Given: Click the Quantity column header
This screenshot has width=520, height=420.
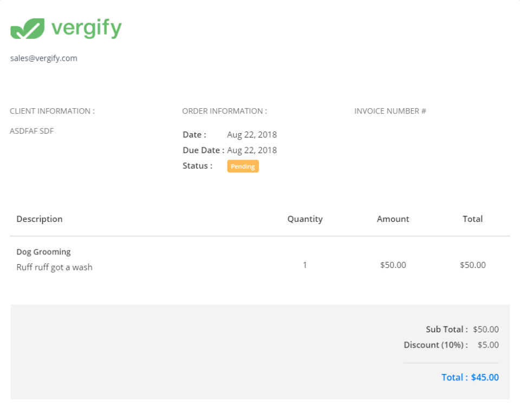Looking at the screenshot, I should point(305,219).
